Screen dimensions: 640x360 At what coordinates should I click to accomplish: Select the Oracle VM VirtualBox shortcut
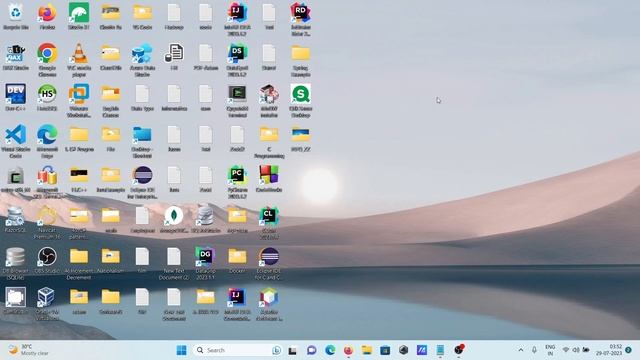pos(47,304)
